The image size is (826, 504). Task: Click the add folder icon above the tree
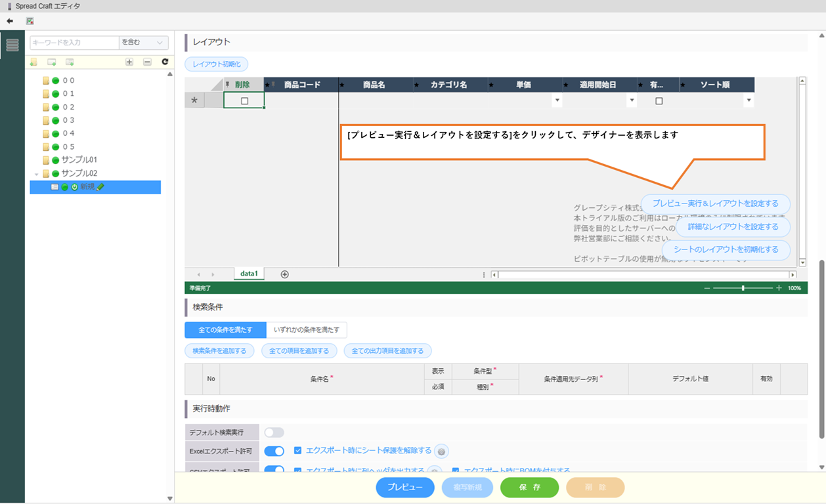(33, 62)
